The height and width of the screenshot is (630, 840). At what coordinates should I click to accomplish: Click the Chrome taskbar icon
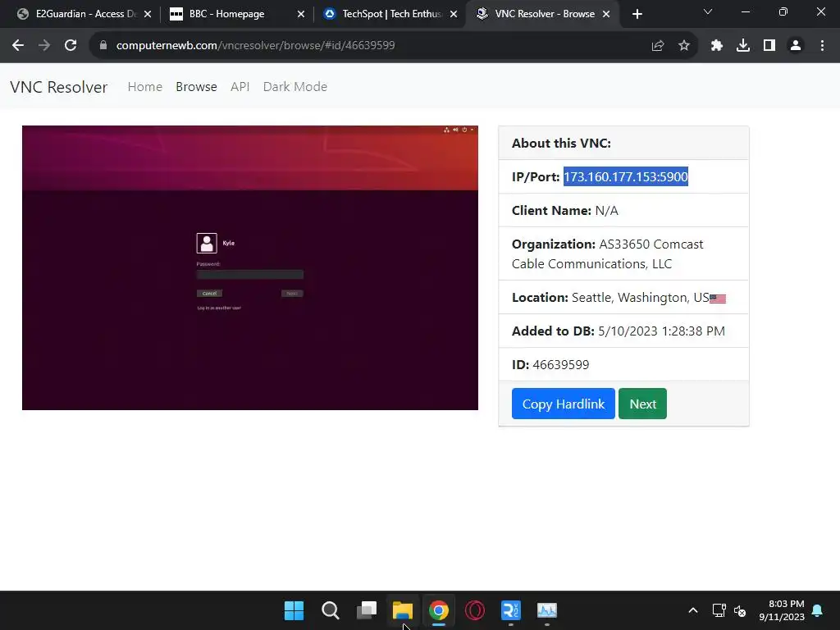point(439,610)
